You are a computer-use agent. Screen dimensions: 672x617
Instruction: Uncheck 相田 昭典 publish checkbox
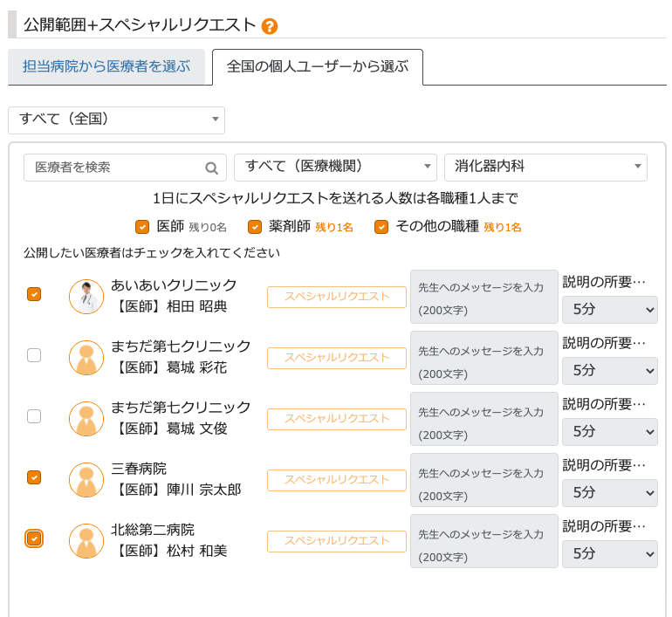[34, 294]
